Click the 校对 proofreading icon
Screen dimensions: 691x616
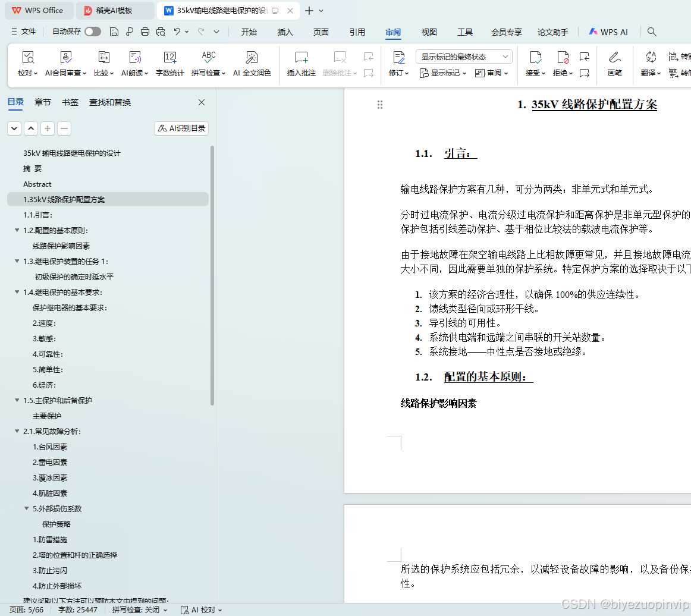[28, 58]
